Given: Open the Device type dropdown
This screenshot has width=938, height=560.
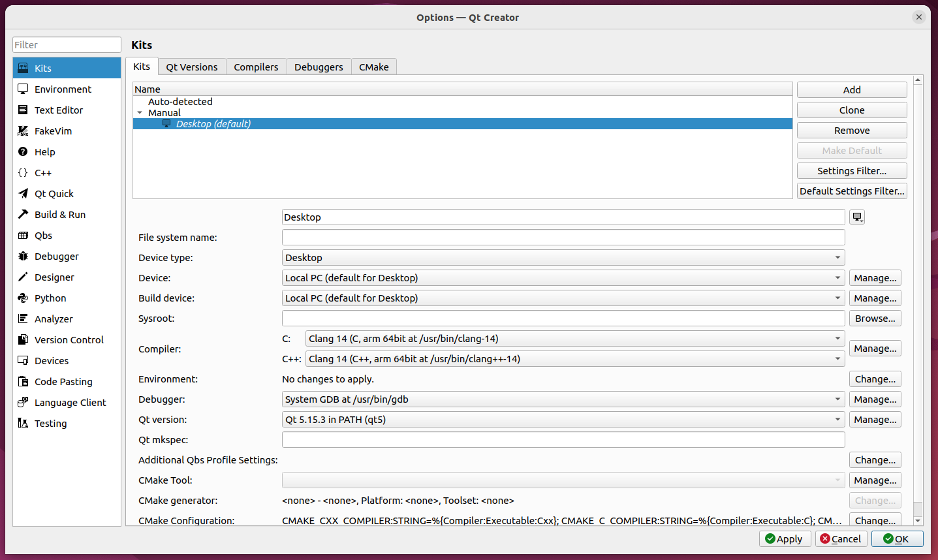Looking at the screenshot, I should click(x=563, y=258).
